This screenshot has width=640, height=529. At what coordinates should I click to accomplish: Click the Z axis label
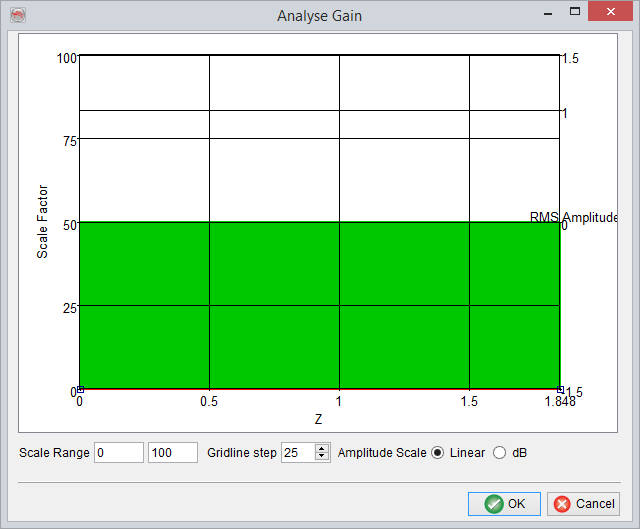coord(318,420)
